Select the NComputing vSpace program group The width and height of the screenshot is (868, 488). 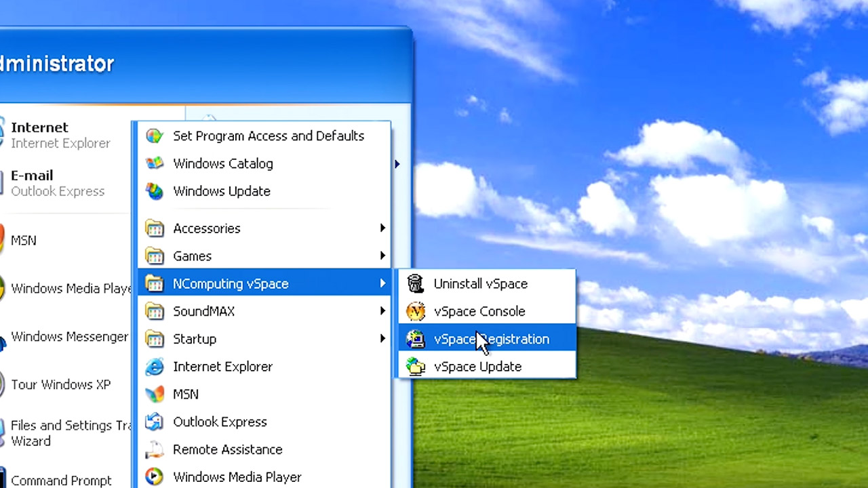coord(264,284)
